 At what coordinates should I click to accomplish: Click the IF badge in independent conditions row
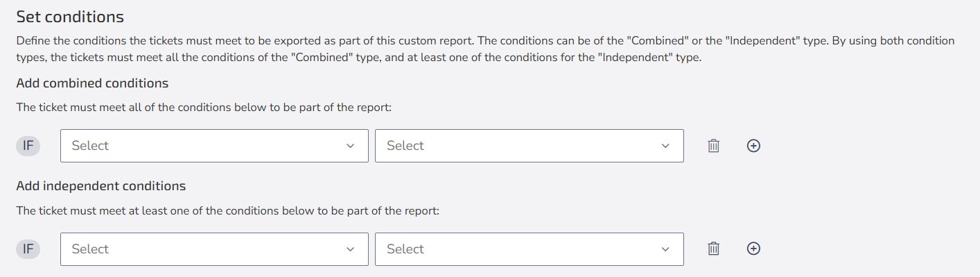pos(28,249)
